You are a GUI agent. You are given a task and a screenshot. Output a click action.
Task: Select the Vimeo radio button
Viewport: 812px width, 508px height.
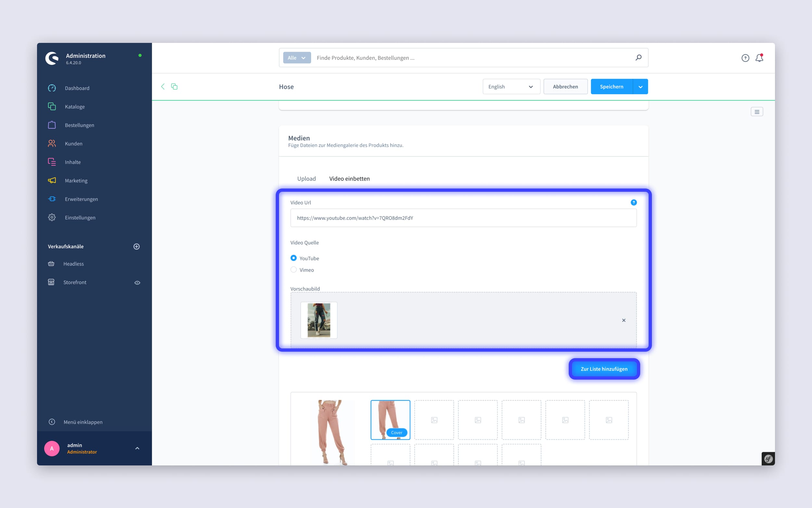[x=294, y=270]
